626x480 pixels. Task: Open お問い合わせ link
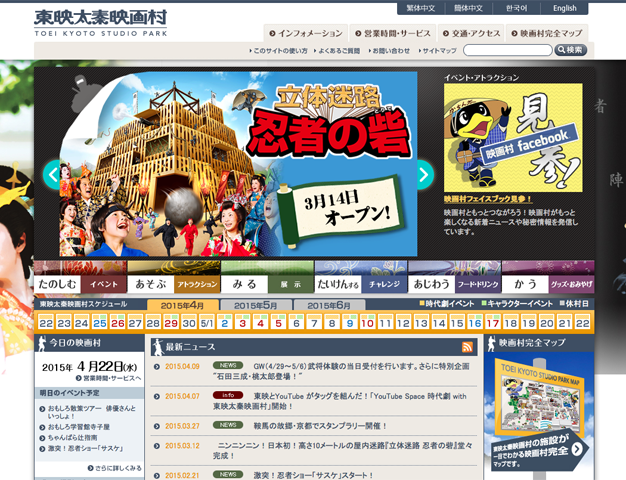pos(389,51)
